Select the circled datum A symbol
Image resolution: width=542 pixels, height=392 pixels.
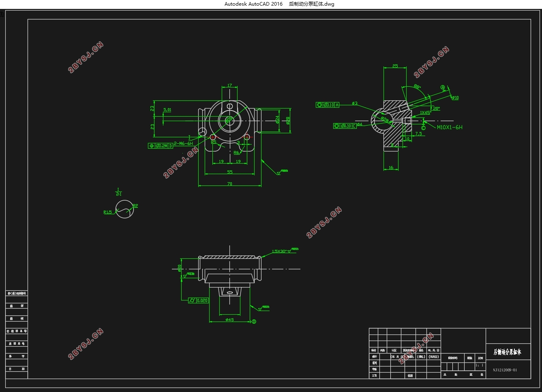[x=443, y=87]
